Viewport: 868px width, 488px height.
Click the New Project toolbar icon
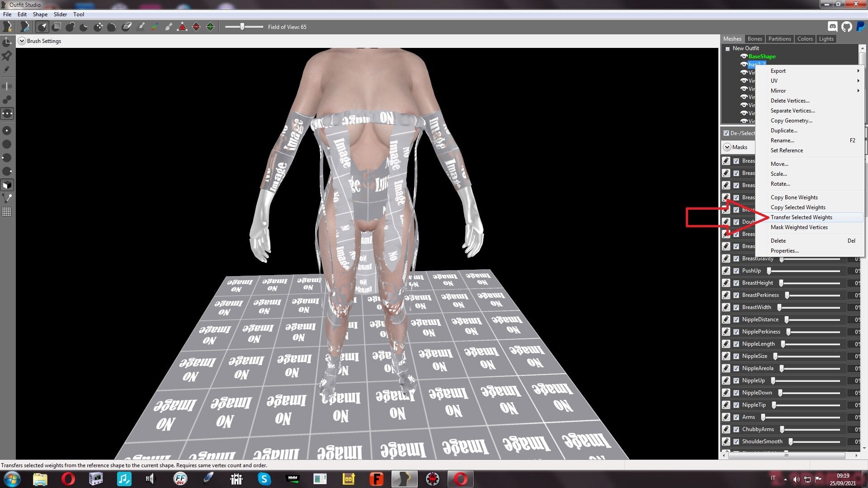[x=7, y=27]
